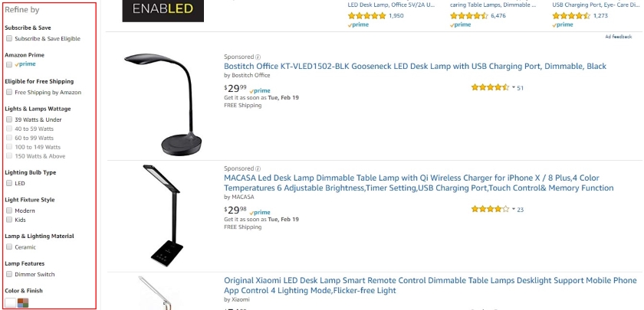Open rating dropdown arrow next to 51 reviews
Image resolution: width=644 pixels, height=310 pixels.
[x=514, y=88]
